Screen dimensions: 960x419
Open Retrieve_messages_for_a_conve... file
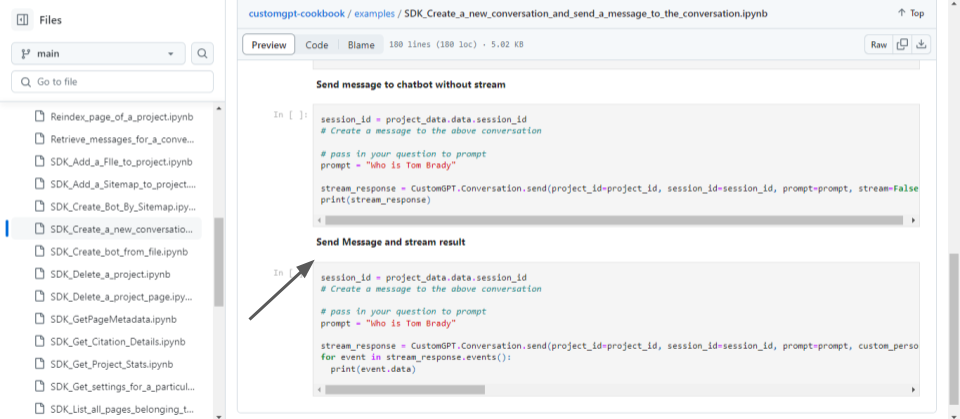(x=122, y=140)
